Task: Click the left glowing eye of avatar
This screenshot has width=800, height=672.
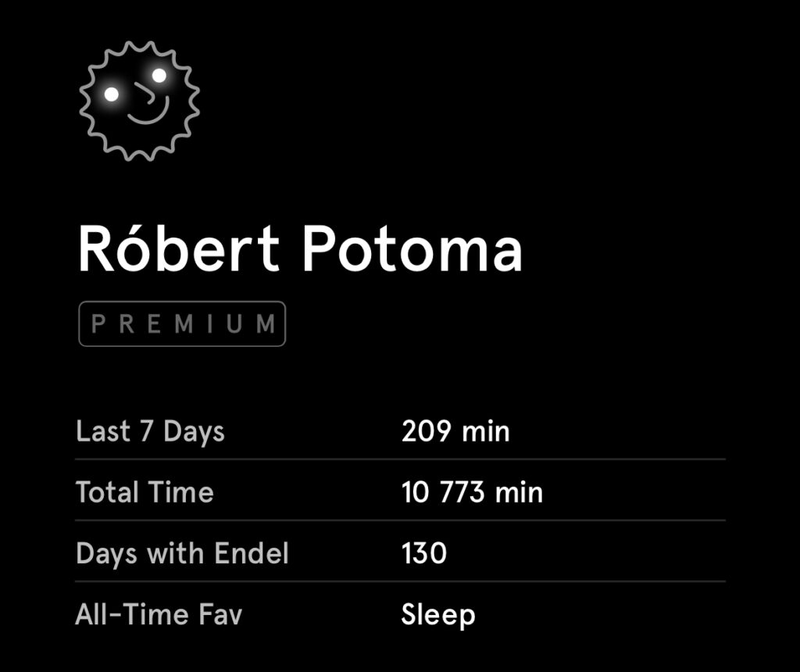Action: [112, 95]
